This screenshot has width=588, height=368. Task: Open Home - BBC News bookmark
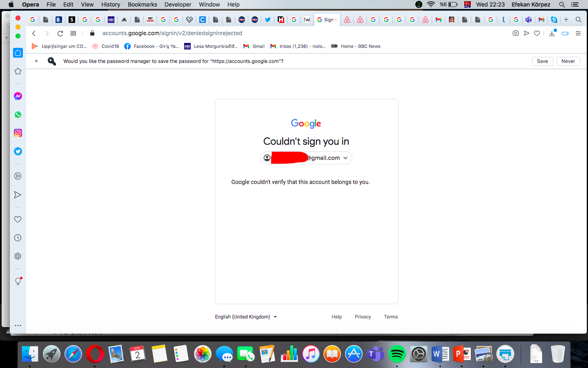pyautogui.click(x=356, y=46)
